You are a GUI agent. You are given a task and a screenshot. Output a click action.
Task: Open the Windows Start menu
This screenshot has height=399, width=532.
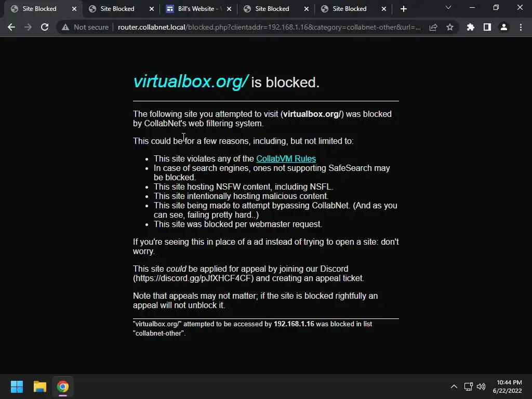17,387
